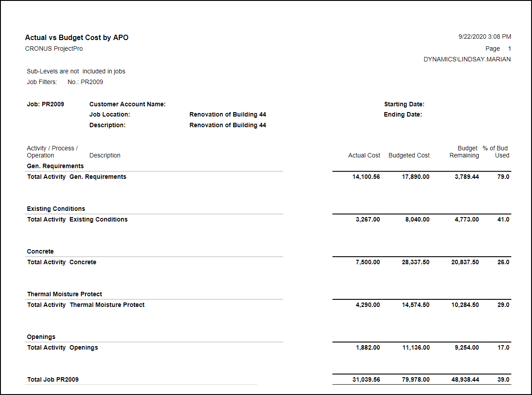Click the Thermal Moisture Protect section heading
532x395 pixels.
click(64, 294)
